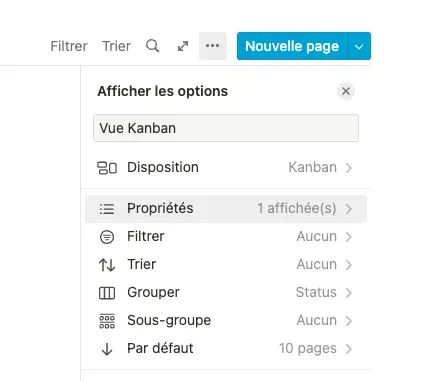Click the Sous-groupe grid icon
433x381 pixels.
point(107,321)
